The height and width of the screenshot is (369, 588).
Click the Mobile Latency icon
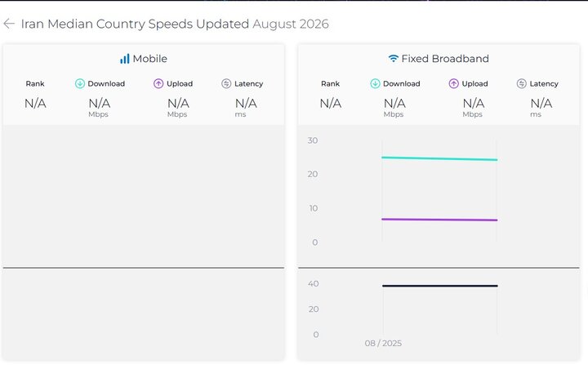pos(226,83)
